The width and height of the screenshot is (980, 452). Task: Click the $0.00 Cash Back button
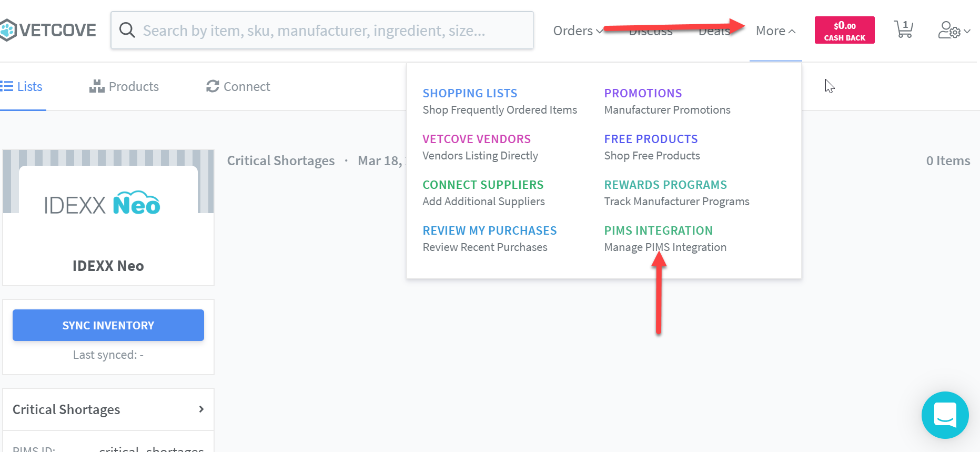coord(844,30)
